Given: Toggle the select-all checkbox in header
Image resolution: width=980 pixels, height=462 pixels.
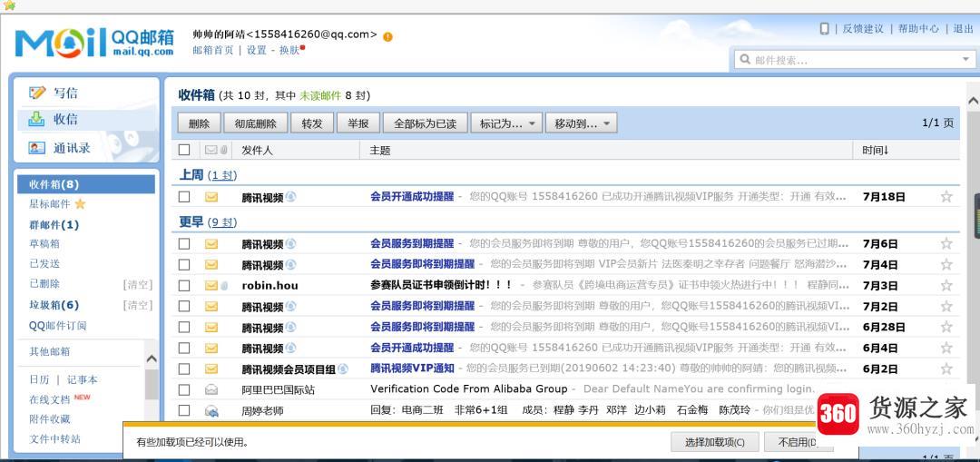Looking at the screenshot, I should pos(183,150).
